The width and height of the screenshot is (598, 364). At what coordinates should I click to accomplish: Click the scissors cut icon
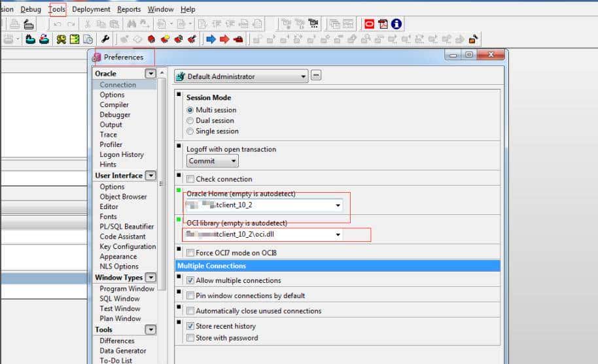point(88,24)
